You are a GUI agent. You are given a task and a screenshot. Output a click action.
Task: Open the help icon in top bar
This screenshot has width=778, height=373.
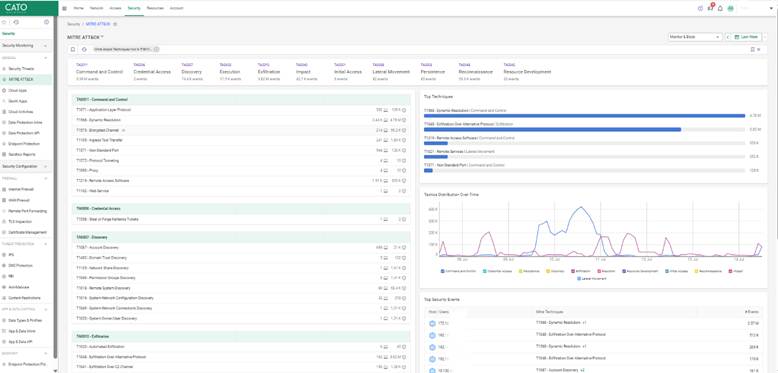pyautogui.click(x=700, y=8)
